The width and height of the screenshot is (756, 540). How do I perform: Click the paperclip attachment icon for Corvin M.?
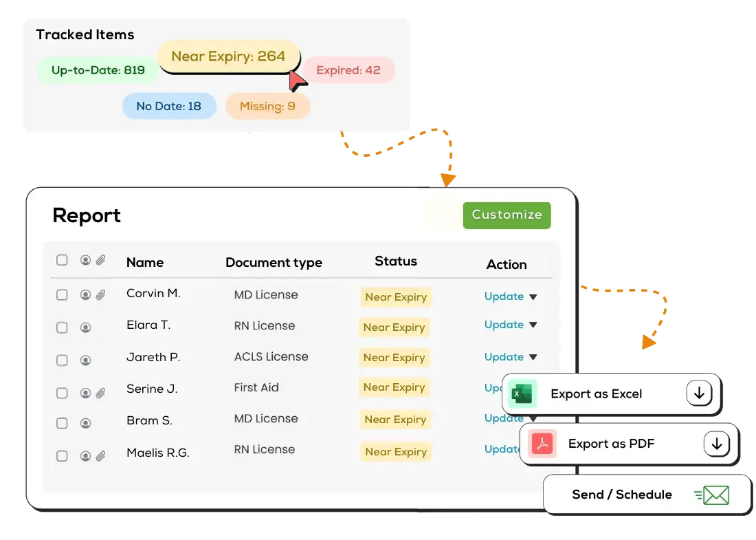tap(100, 295)
